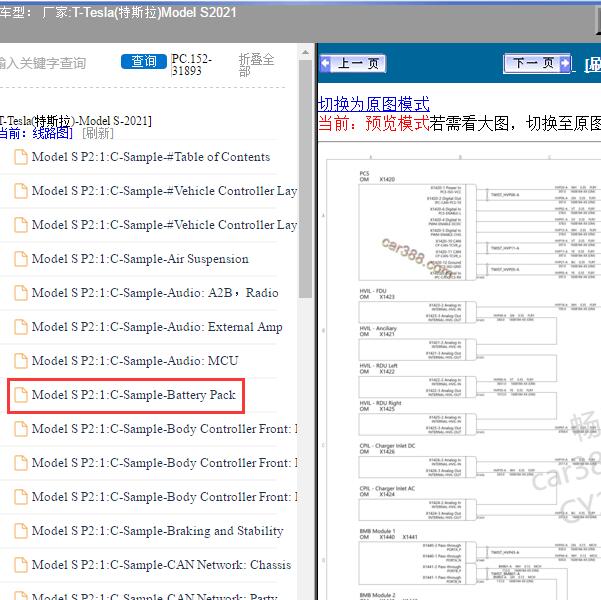Click document icon beside Table of Contents
601x600 pixels.
coord(21,157)
